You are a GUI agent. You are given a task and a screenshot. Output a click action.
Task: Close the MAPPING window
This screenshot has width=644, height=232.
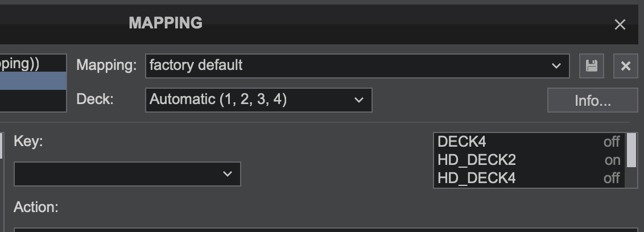[620, 24]
